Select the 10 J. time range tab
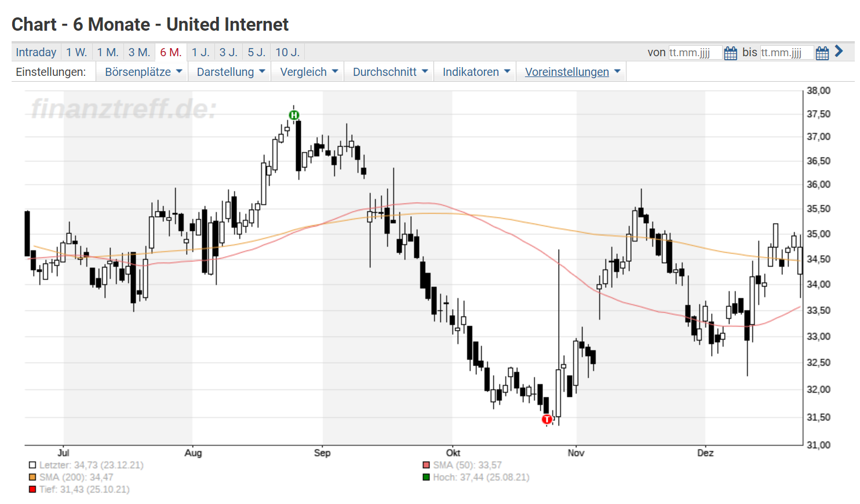 pos(287,52)
